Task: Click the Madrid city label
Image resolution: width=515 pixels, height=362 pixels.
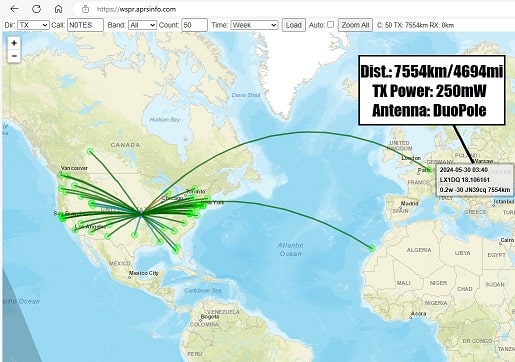Action: 410,203
